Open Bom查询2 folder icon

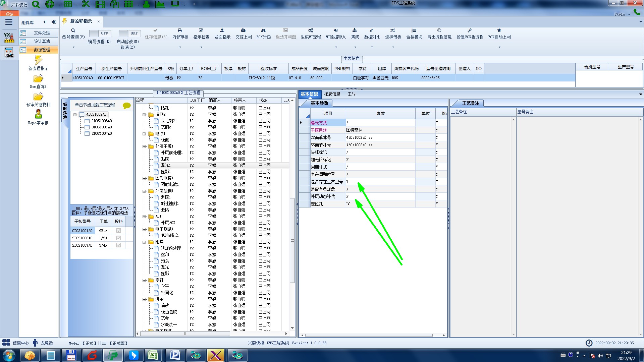[x=38, y=79]
